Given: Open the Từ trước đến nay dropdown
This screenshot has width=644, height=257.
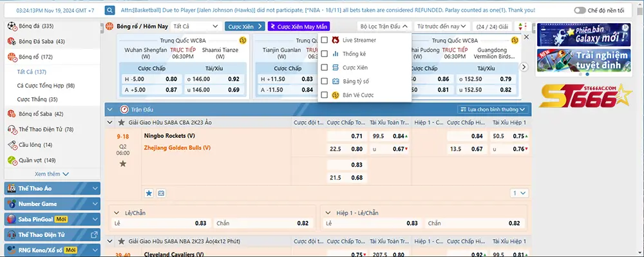Looking at the screenshot, I should [442, 26].
